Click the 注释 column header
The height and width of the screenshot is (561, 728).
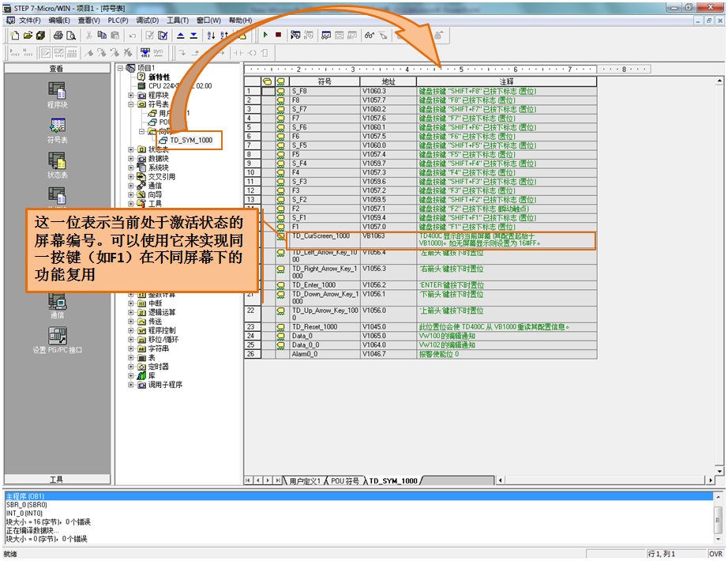coord(507,82)
